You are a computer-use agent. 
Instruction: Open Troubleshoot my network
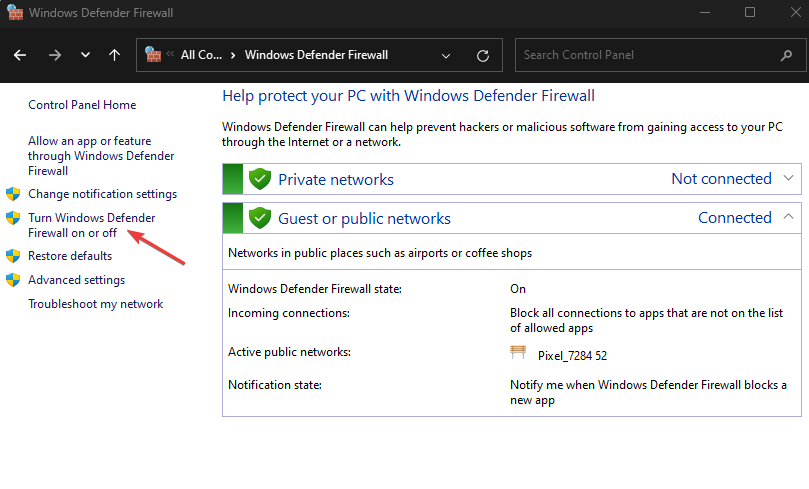[x=95, y=304]
